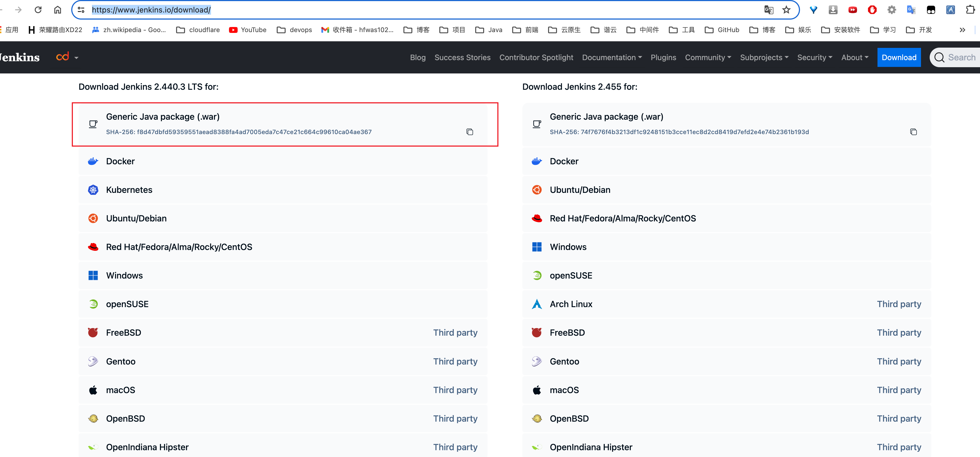Click the black mask extension icon
This screenshot has width=980, height=457.
(931, 10)
